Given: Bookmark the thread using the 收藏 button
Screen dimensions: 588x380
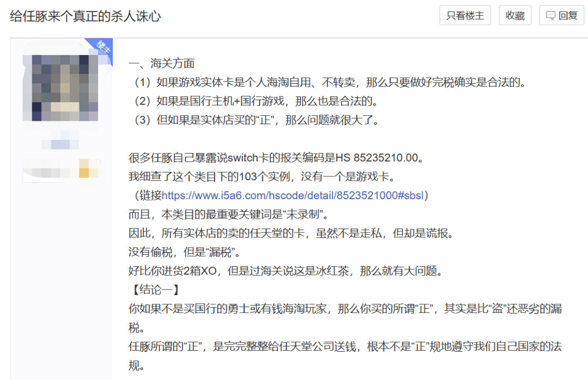Looking at the screenshot, I should 514,15.
